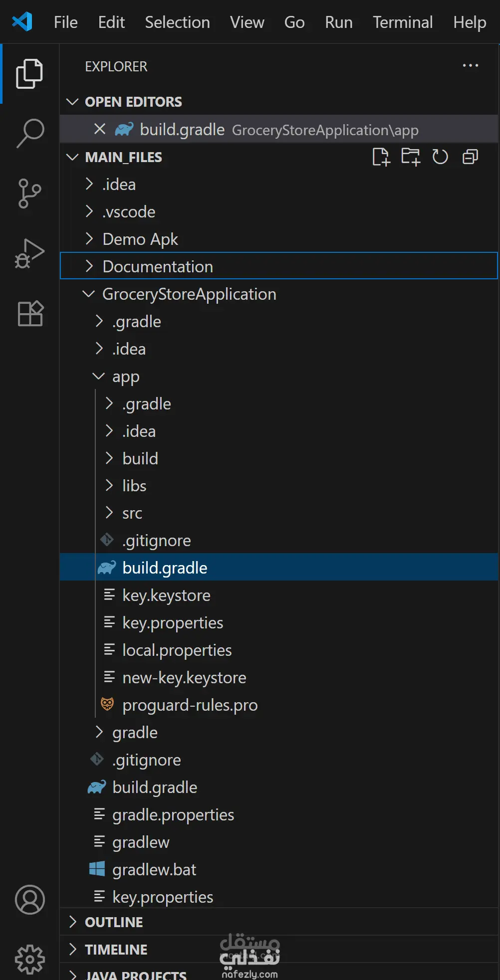Open Explorer more actions ellipsis
The width and height of the screenshot is (500, 980).
click(470, 66)
